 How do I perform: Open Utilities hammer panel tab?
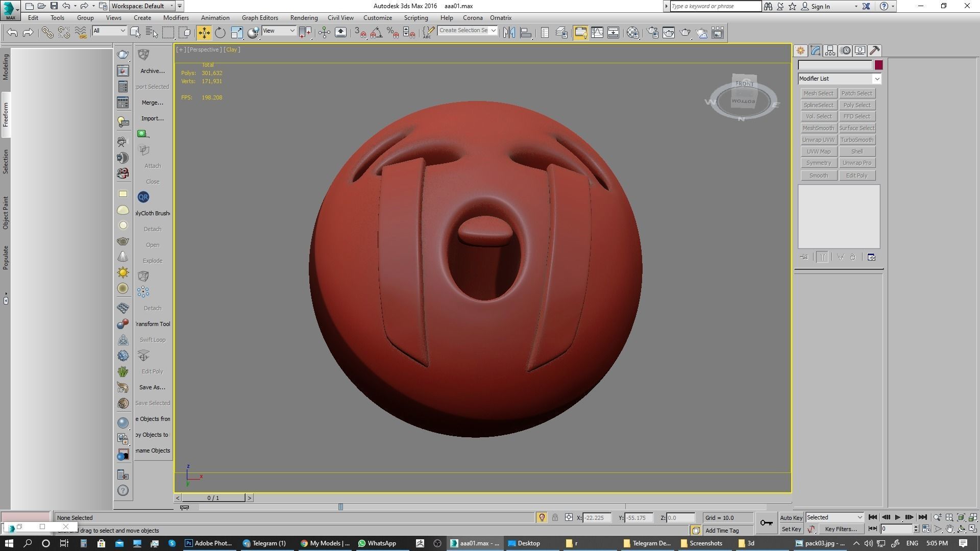point(875,51)
